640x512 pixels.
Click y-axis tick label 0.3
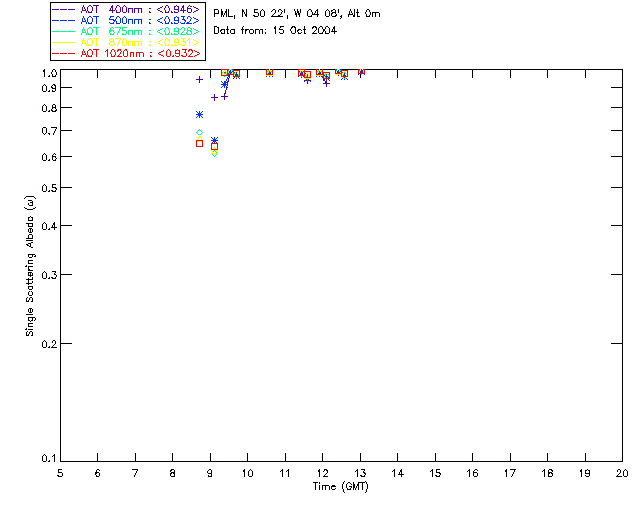49,275
